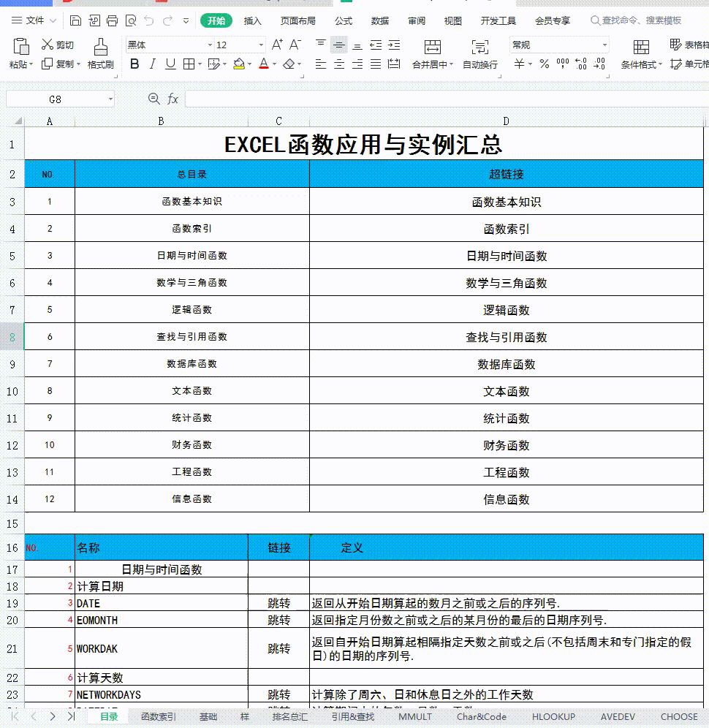Switch to the MMULT sheet tab
Screen dimensions: 709x728
(414, 717)
